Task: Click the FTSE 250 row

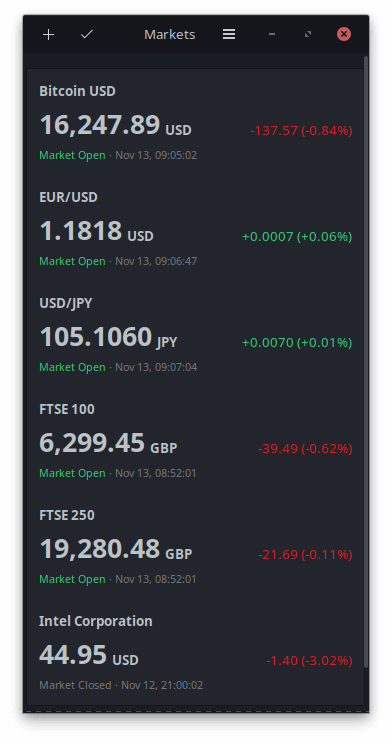Action: click(x=195, y=547)
